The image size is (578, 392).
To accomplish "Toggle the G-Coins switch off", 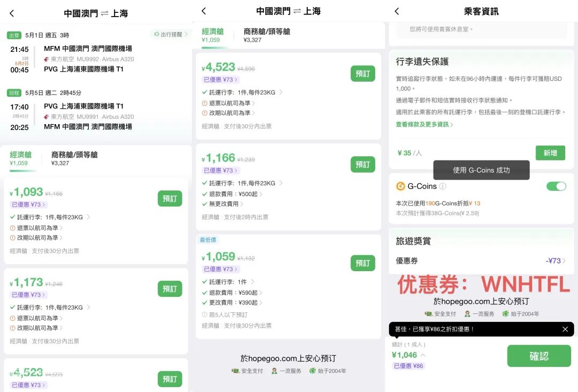I will (556, 186).
